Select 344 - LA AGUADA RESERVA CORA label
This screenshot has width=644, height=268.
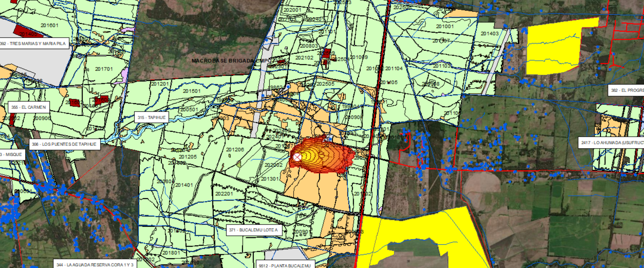[x=95, y=265]
